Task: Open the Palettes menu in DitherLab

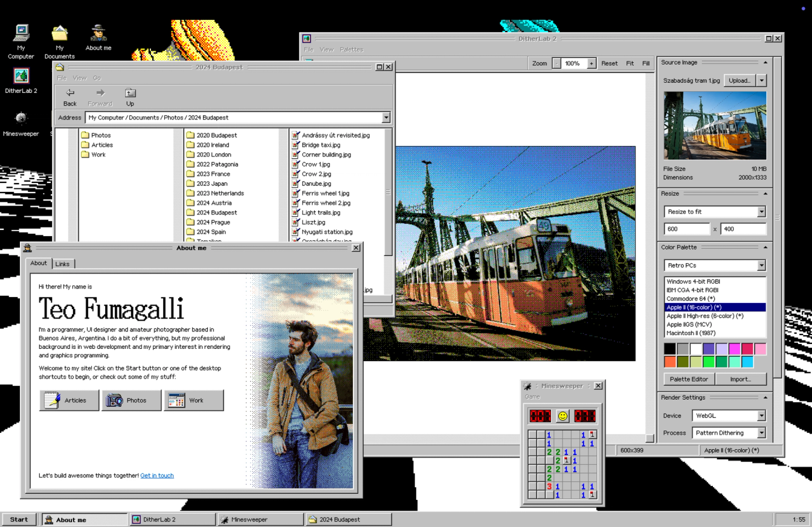Action: 351,50
